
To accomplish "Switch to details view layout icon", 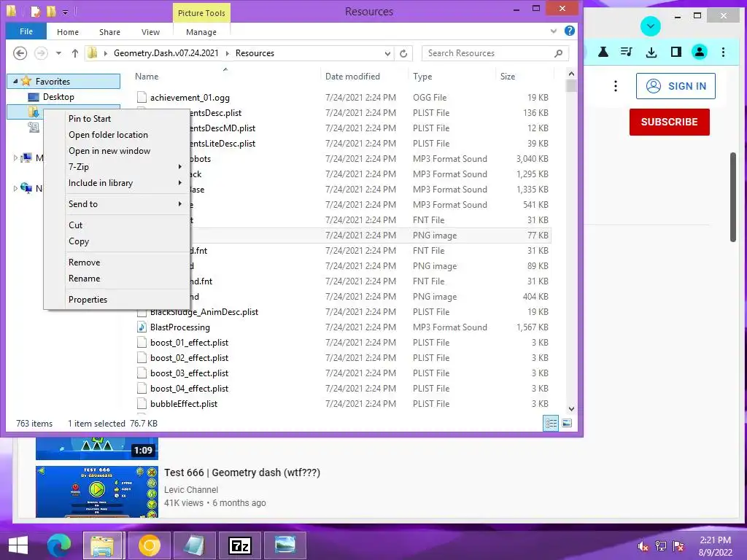I will 551,424.
